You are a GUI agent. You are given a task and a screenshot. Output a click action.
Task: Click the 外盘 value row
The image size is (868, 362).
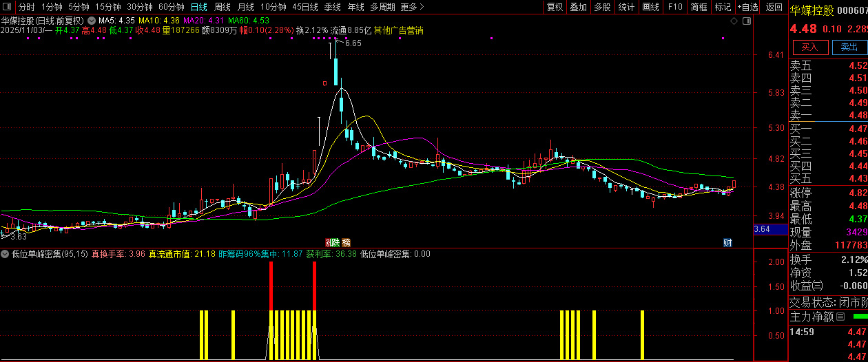click(x=828, y=245)
